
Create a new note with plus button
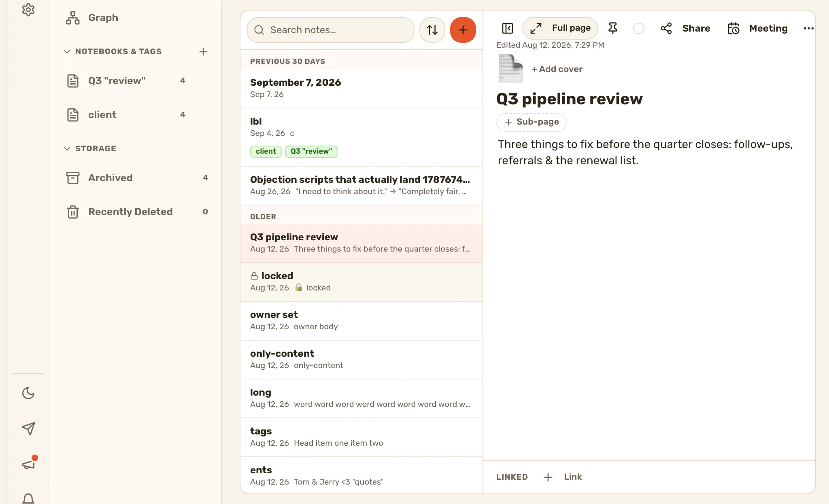pyautogui.click(x=463, y=30)
